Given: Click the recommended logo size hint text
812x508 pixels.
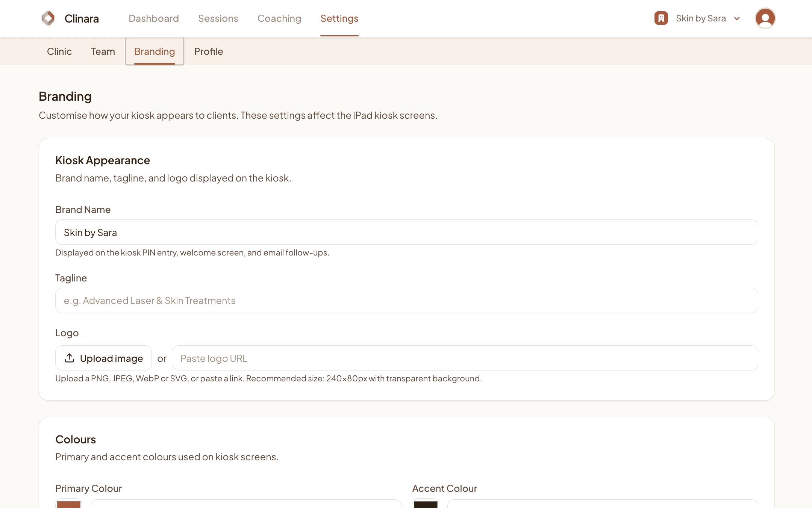Looking at the screenshot, I should coord(268,378).
